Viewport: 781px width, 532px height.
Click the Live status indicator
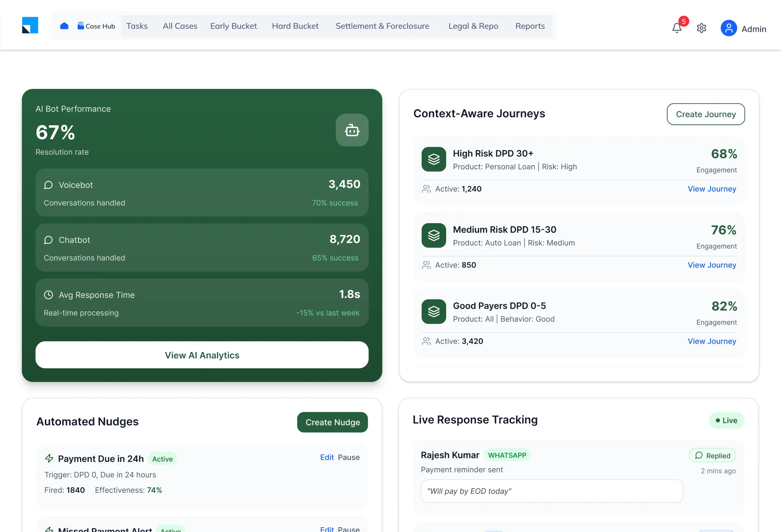pos(726,420)
